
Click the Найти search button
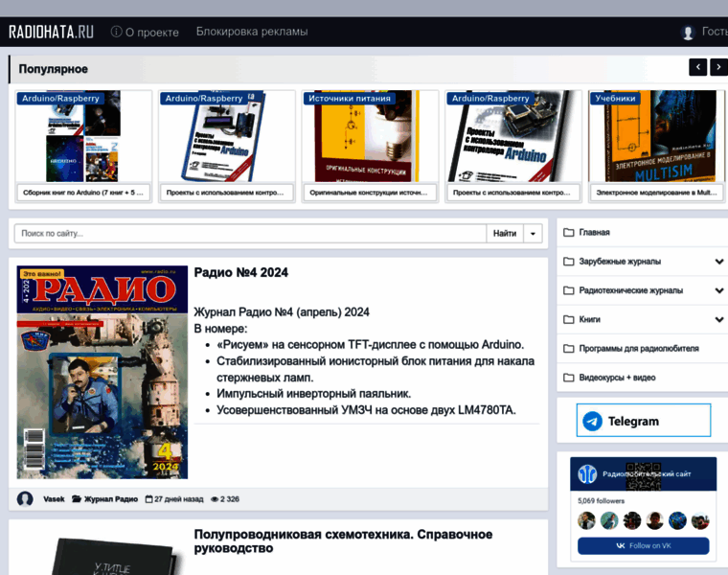click(505, 233)
